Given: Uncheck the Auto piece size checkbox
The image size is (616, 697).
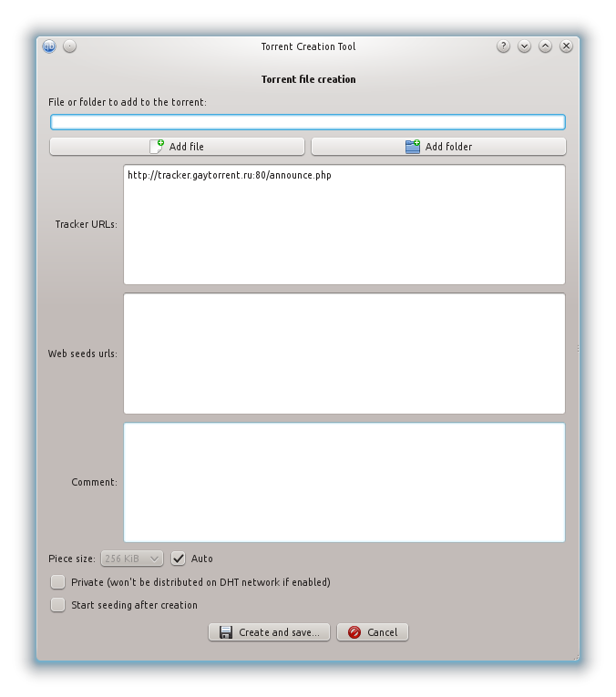Looking at the screenshot, I should click(x=179, y=559).
